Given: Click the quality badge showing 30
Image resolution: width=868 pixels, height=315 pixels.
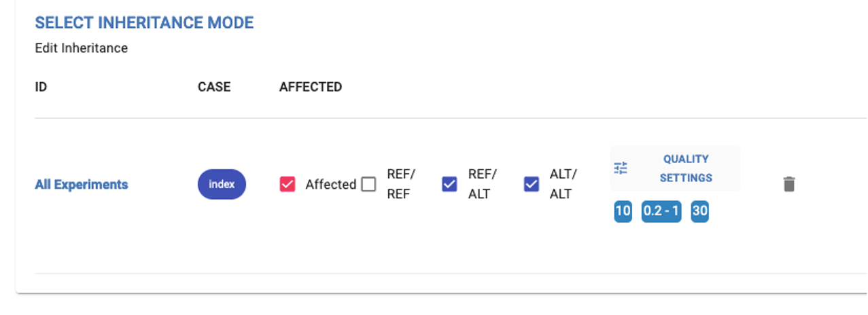Looking at the screenshot, I should tap(699, 211).
